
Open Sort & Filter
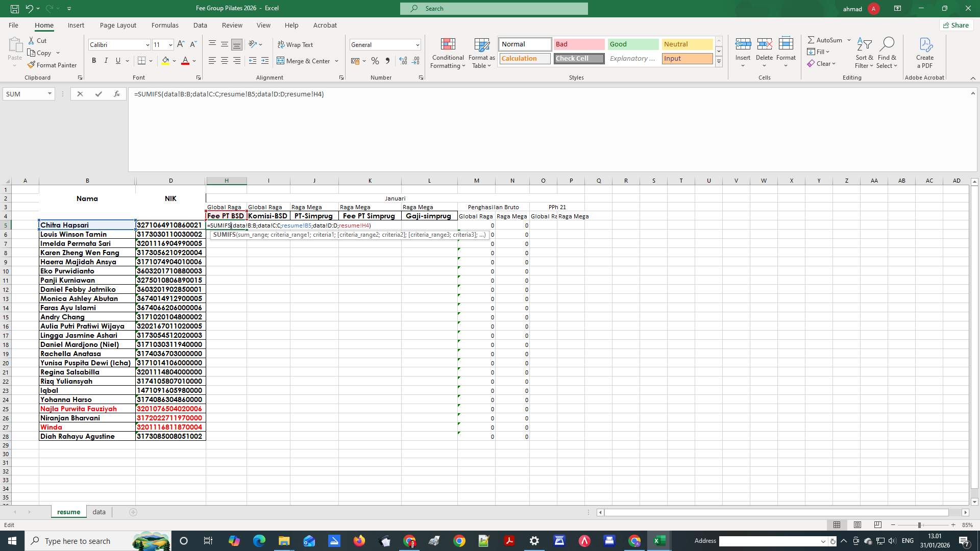click(864, 53)
